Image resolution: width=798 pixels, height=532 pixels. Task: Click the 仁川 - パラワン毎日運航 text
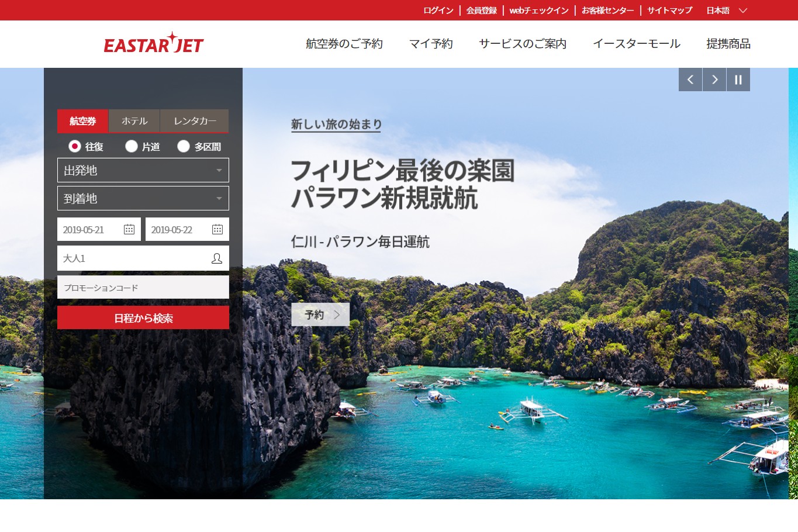360,241
